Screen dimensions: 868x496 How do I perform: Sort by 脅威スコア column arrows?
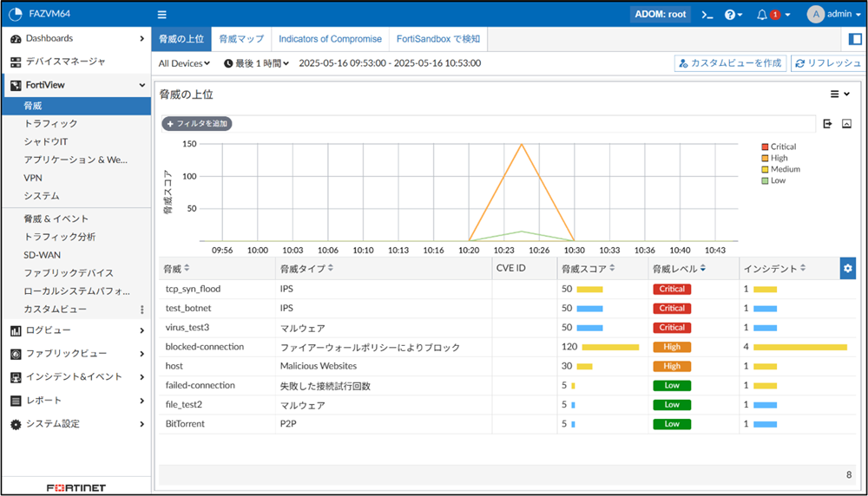(x=612, y=268)
